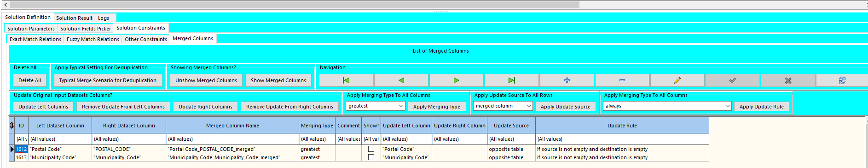Screen dimensions: 868x168
Task: Switch to Solution Result tab
Action: 74,18
